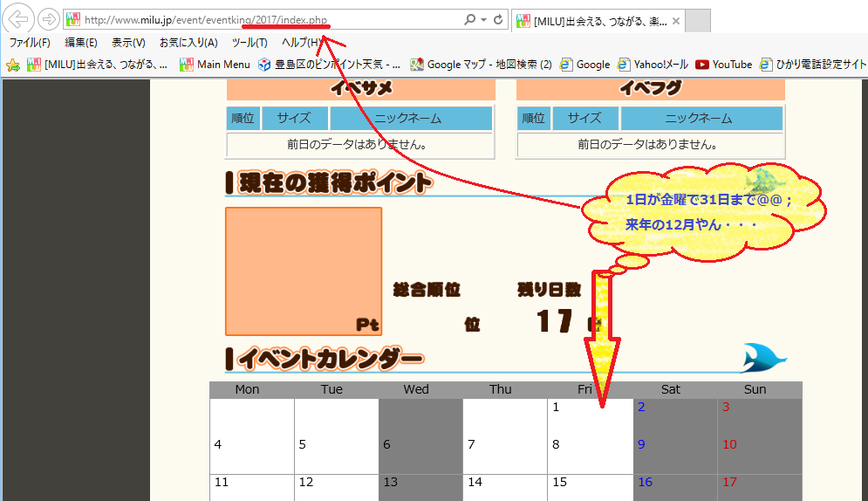Open the ツール(T) menu

pyautogui.click(x=249, y=42)
